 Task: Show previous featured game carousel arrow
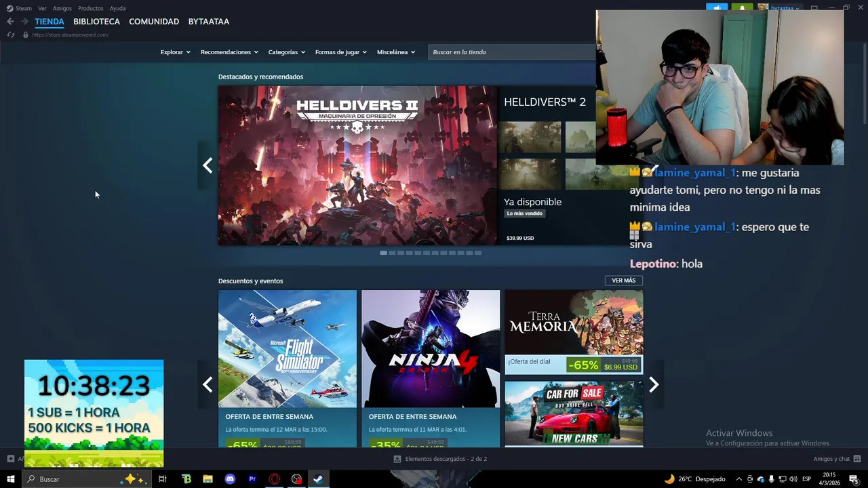tap(208, 165)
